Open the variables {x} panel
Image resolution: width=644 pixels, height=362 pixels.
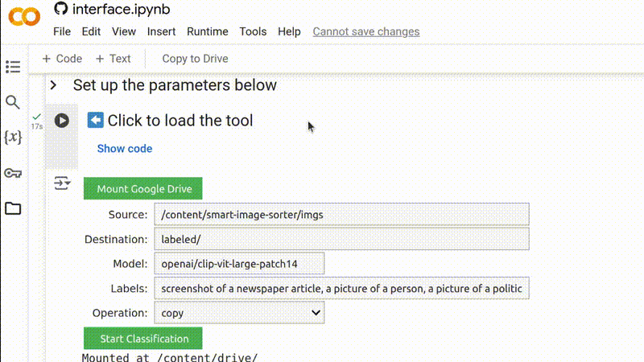coord(13,138)
